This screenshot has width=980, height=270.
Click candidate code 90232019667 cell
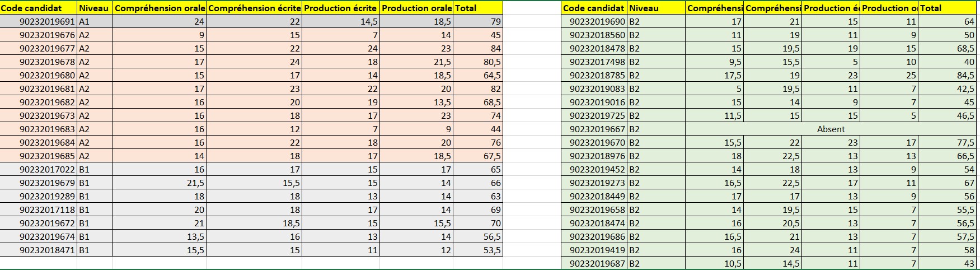(594, 129)
